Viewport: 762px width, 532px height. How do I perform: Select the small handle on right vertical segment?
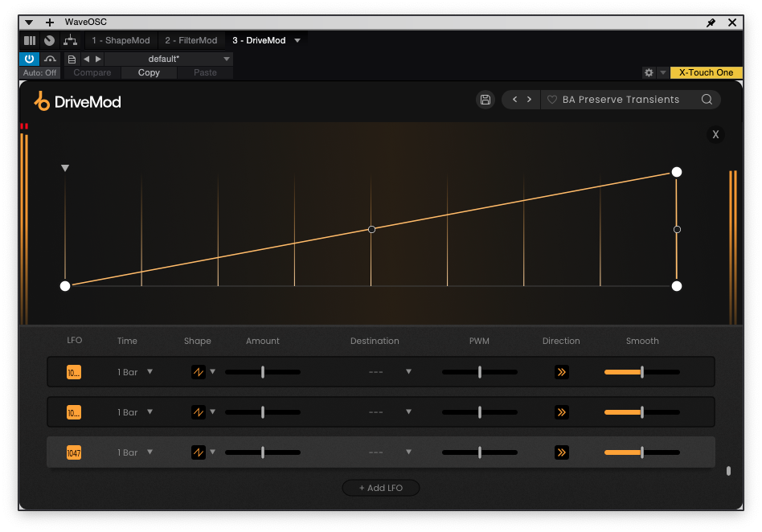point(677,229)
